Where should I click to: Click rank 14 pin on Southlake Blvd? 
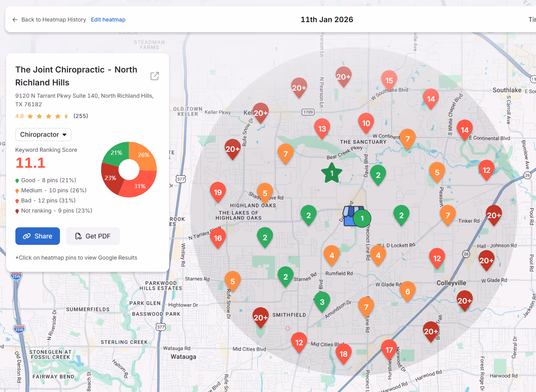click(431, 99)
